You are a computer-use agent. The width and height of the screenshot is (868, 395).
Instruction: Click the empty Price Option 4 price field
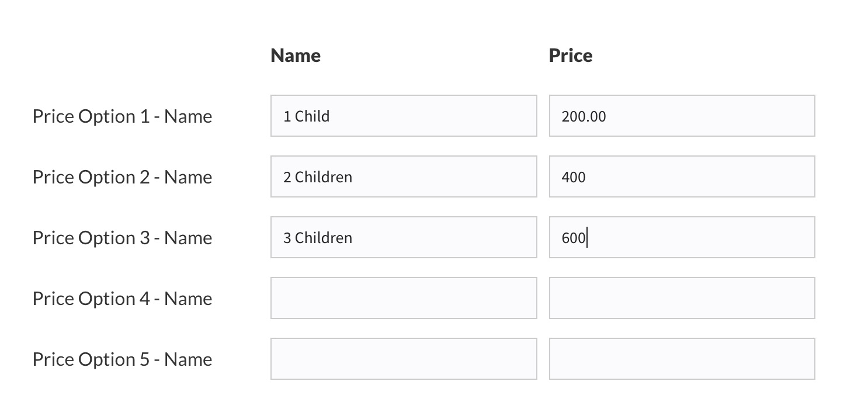682,298
